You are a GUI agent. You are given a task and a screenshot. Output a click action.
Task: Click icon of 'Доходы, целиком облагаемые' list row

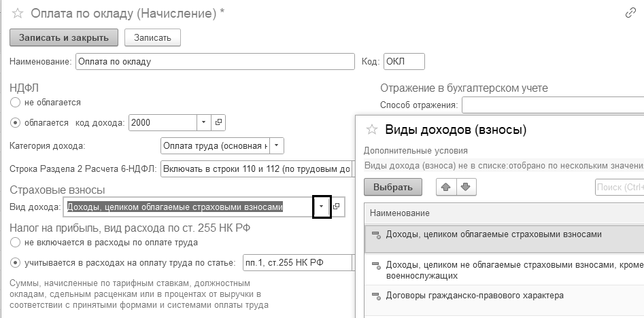pyautogui.click(x=377, y=234)
